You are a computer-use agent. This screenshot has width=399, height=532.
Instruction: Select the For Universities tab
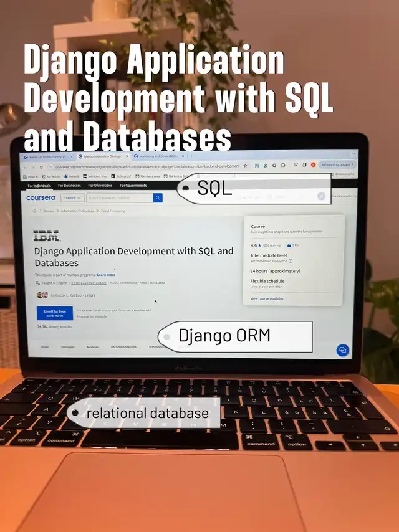coord(100,186)
